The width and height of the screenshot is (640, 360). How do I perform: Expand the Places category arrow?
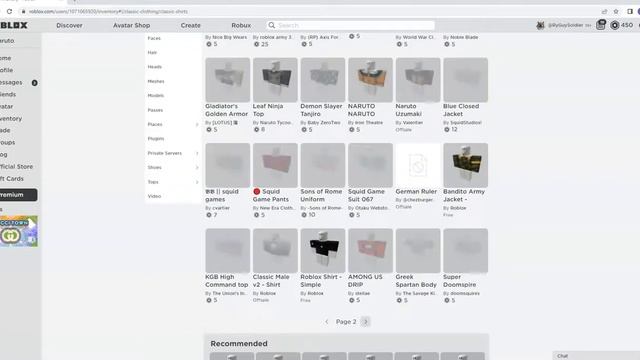coord(197,124)
